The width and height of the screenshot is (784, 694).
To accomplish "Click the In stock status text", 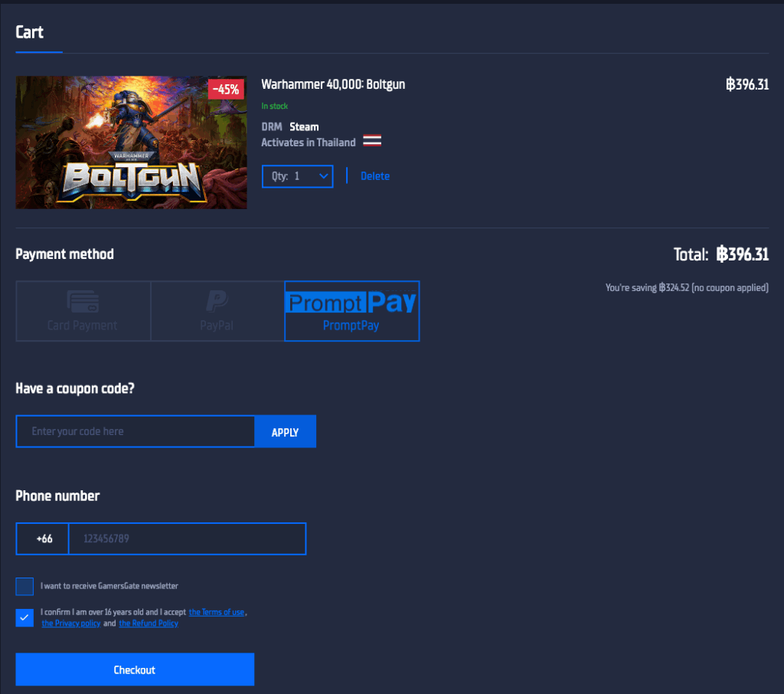I will (275, 106).
